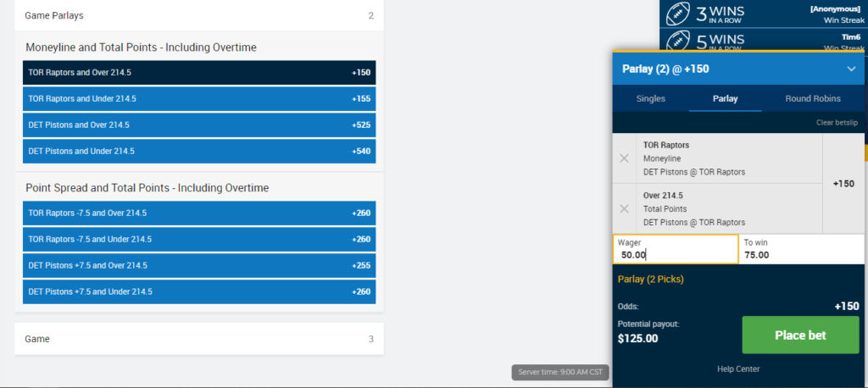868x388 pixels.
Task: Open the Round Robins tab
Action: [813, 98]
